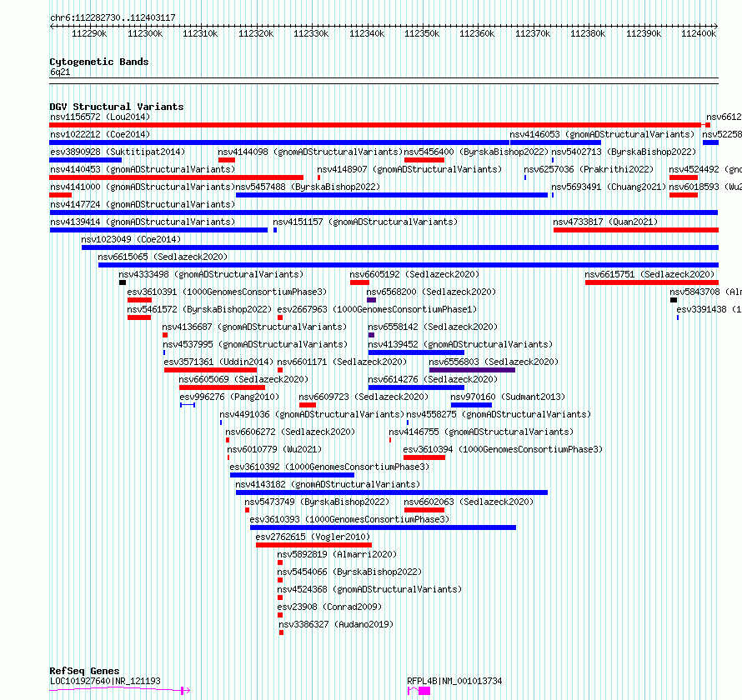Viewport: 742px width, 700px height.
Task: Open nsv6606272 (Sedlazeck2020) label
Action: (x=291, y=432)
